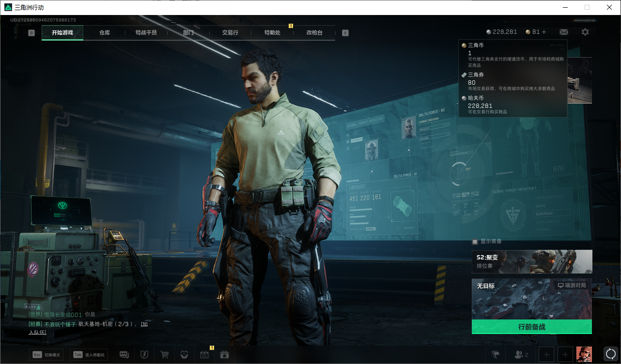Click the diamond emblem icon in bottom bar
The image size is (621, 364).
184,355
